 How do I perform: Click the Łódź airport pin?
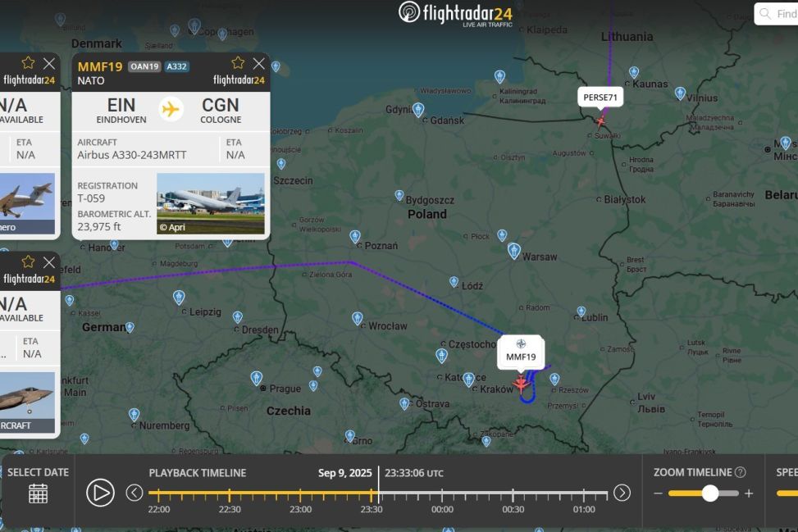click(x=454, y=282)
